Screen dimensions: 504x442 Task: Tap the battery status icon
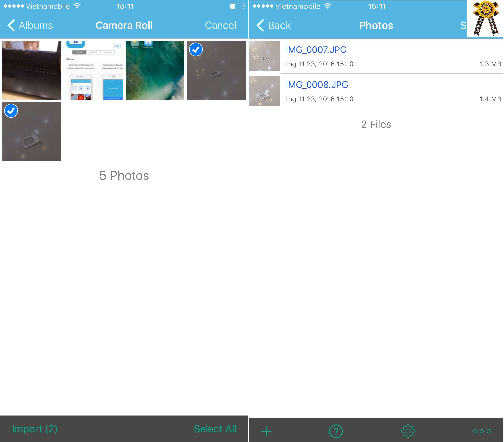[x=237, y=6]
